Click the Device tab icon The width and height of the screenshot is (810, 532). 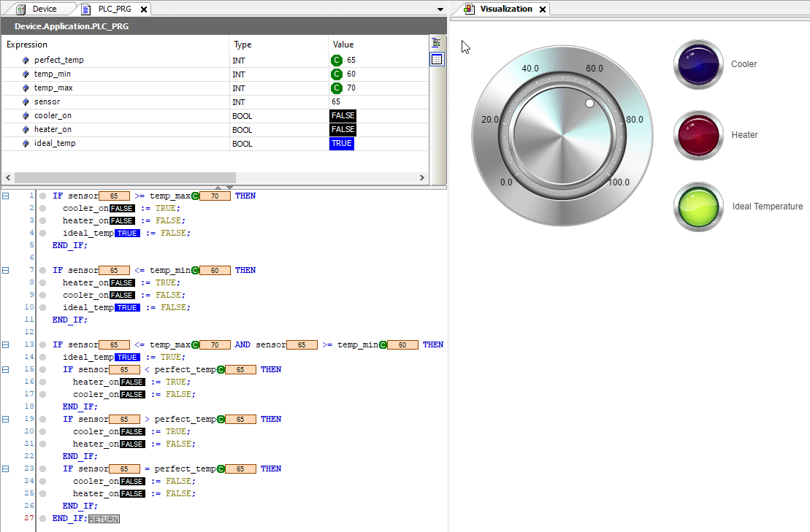tap(20, 9)
